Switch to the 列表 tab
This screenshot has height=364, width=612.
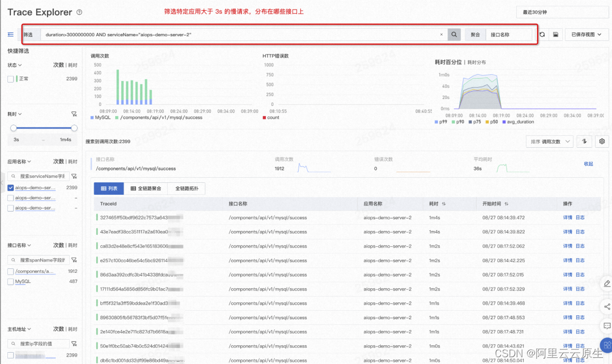point(109,189)
